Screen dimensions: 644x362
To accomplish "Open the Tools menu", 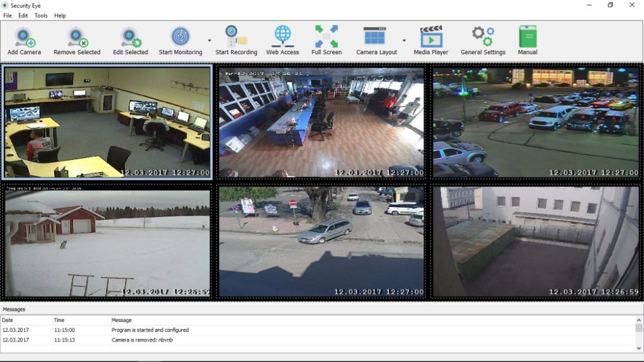I will point(40,15).
